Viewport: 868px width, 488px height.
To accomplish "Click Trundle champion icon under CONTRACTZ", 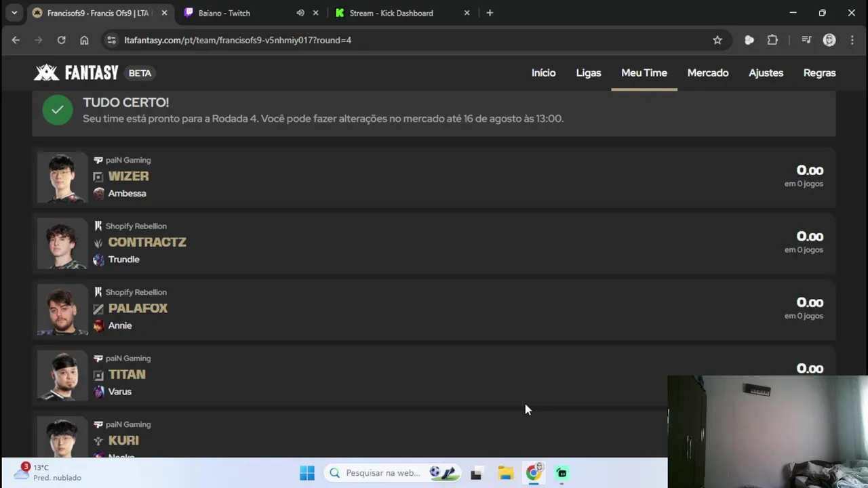I will tap(98, 260).
